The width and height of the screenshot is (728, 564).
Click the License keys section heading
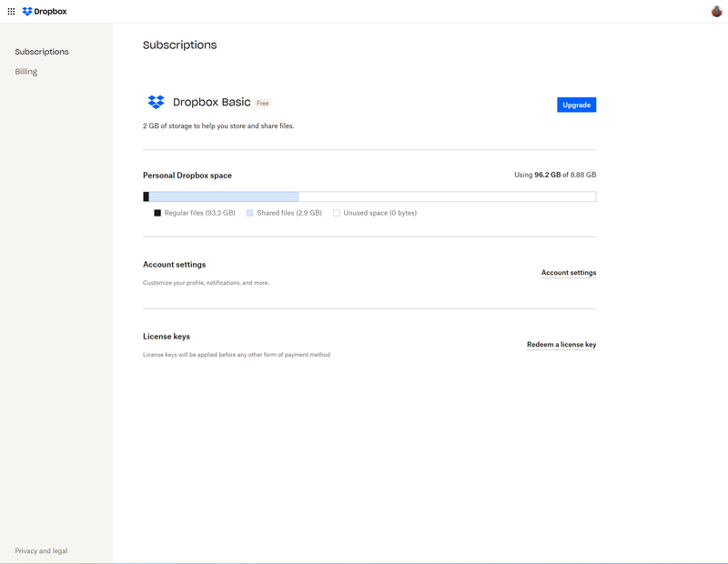click(167, 337)
